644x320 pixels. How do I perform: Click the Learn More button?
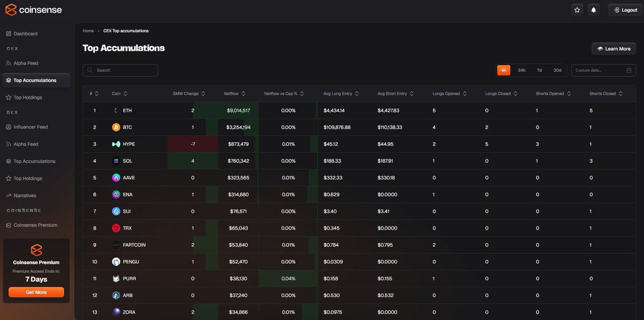pos(613,48)
